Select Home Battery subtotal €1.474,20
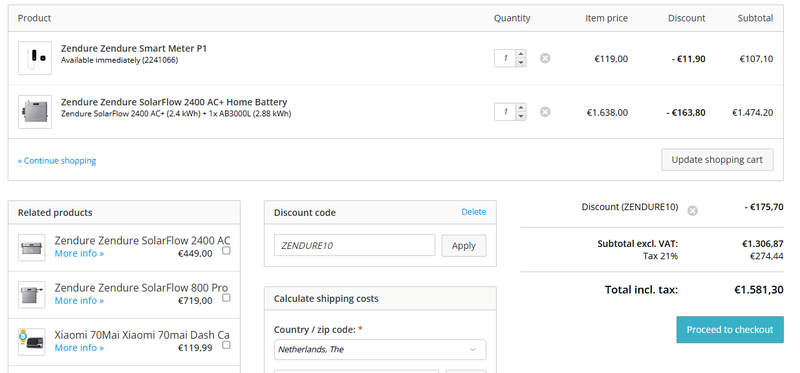 point(753,112)
